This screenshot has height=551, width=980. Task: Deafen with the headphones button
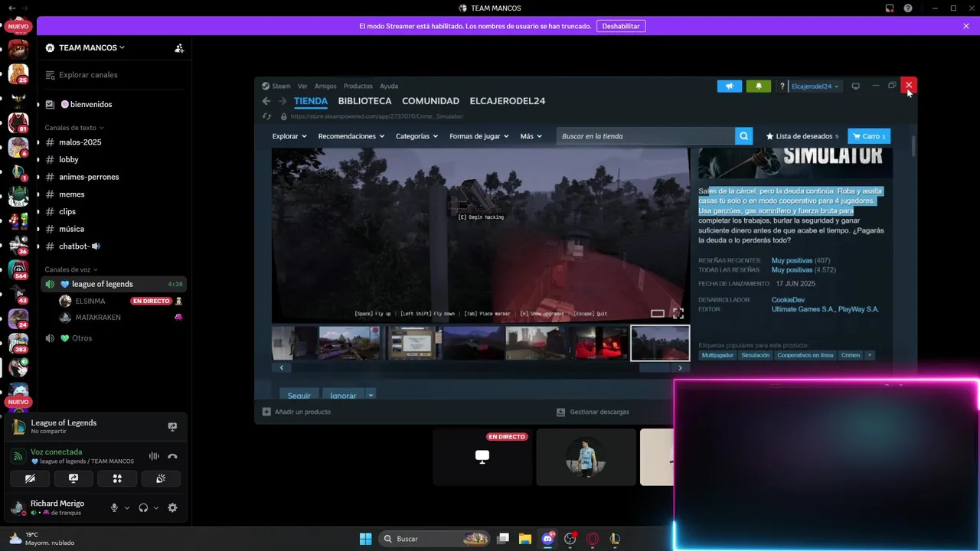[143, 507]
